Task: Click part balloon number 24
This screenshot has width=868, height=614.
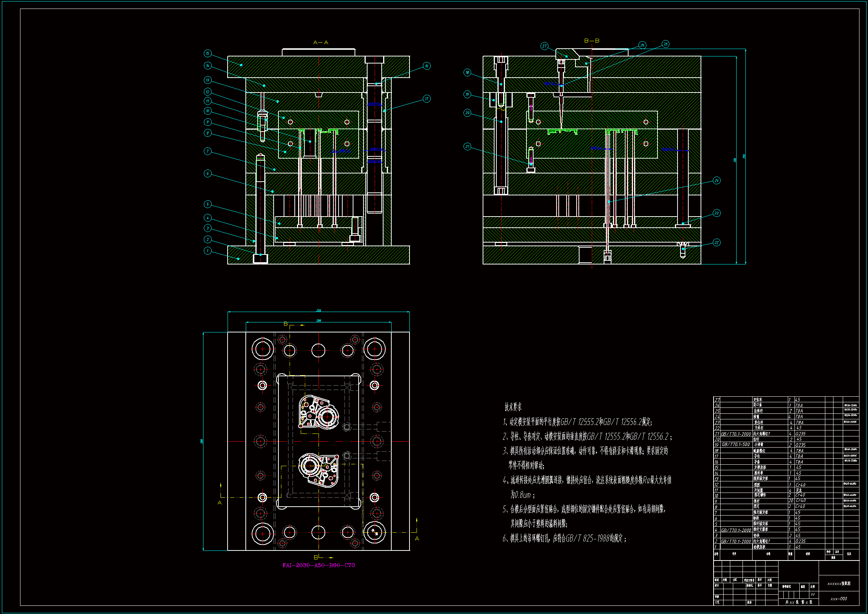Action: pyautogui.click(x=717, y=181)
